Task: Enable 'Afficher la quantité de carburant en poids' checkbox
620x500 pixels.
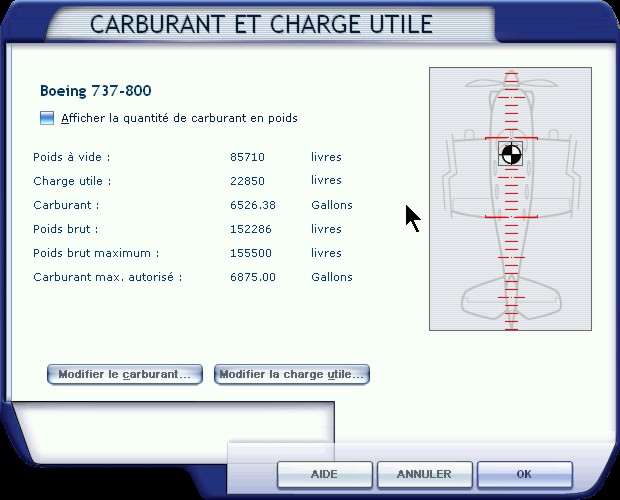Action: pos(47,118)
